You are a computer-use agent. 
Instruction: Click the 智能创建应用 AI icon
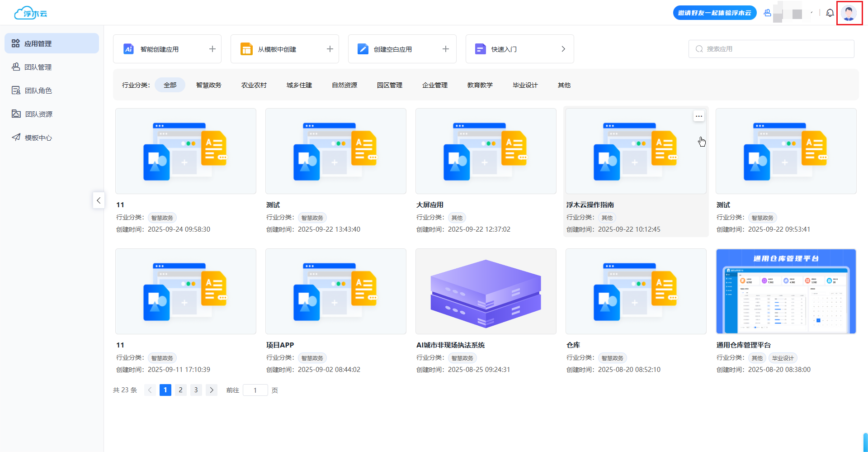(x=128, y=49)
